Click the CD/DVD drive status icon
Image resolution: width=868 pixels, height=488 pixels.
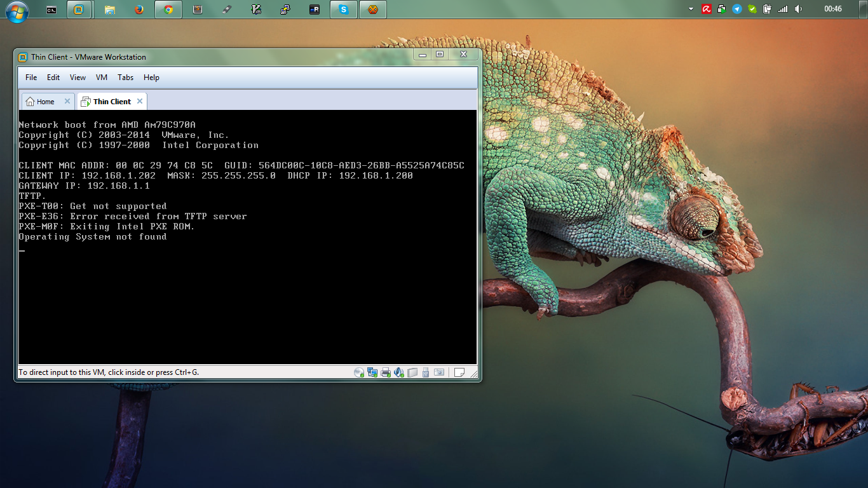(359, 372)
